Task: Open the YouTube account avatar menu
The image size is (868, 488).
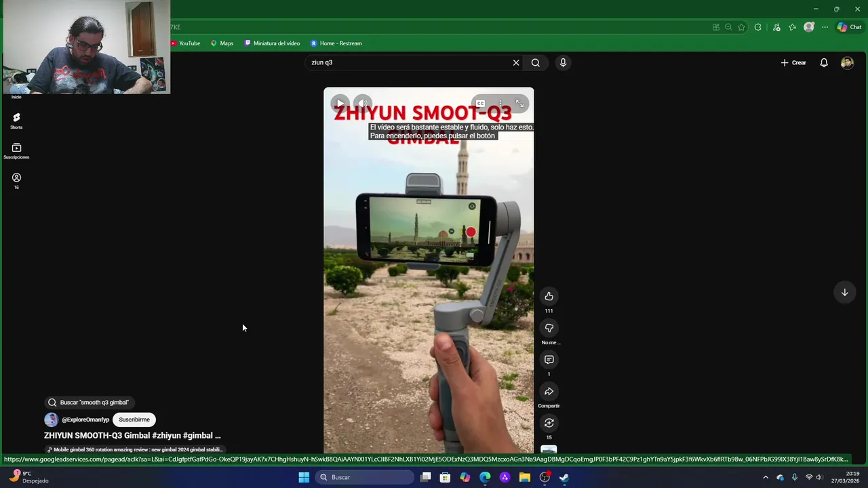Action: pyautogui.click(x=847, y=62)
